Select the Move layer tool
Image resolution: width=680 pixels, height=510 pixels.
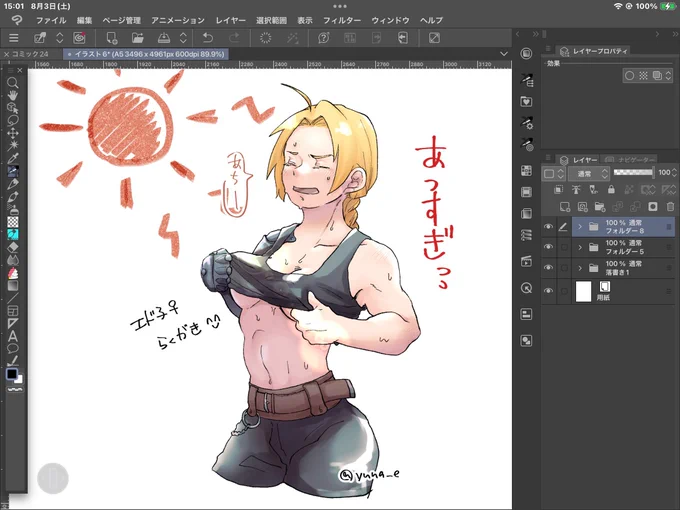click(13, 133)
